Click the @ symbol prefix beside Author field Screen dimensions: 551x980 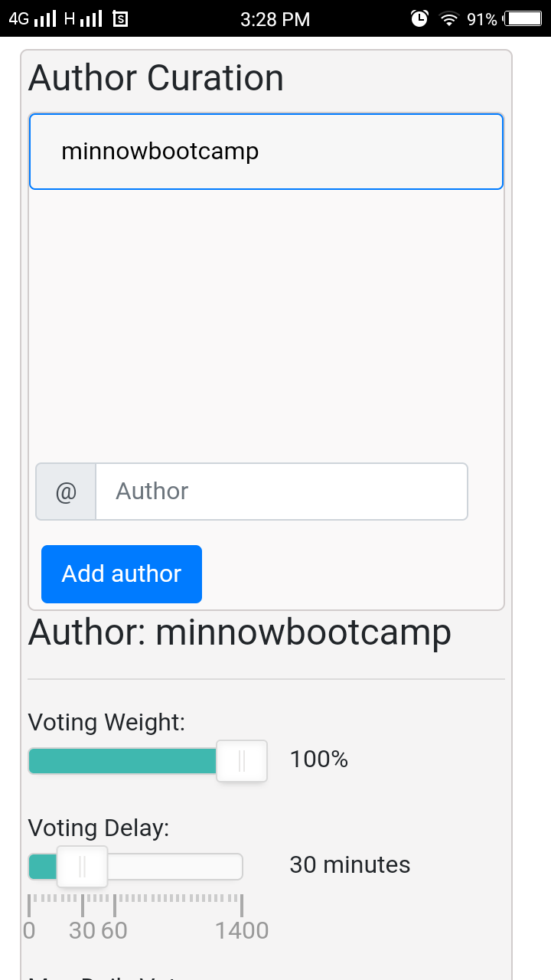point(66,492)
